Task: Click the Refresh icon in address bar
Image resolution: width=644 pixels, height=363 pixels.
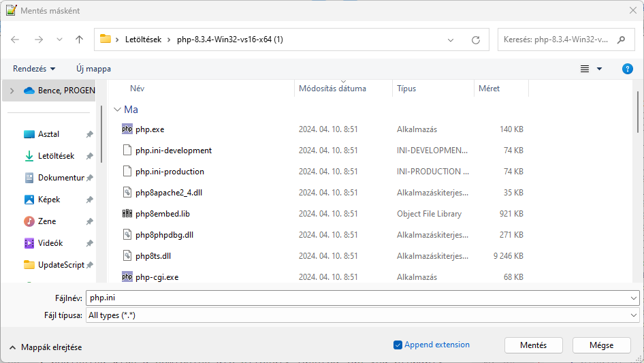Action: tap(476, 40)
